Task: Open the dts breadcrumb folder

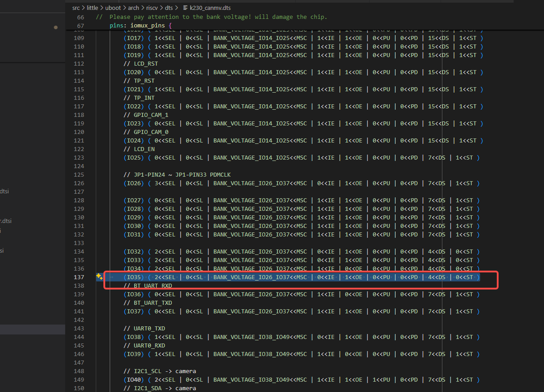Action: (169, 8)
